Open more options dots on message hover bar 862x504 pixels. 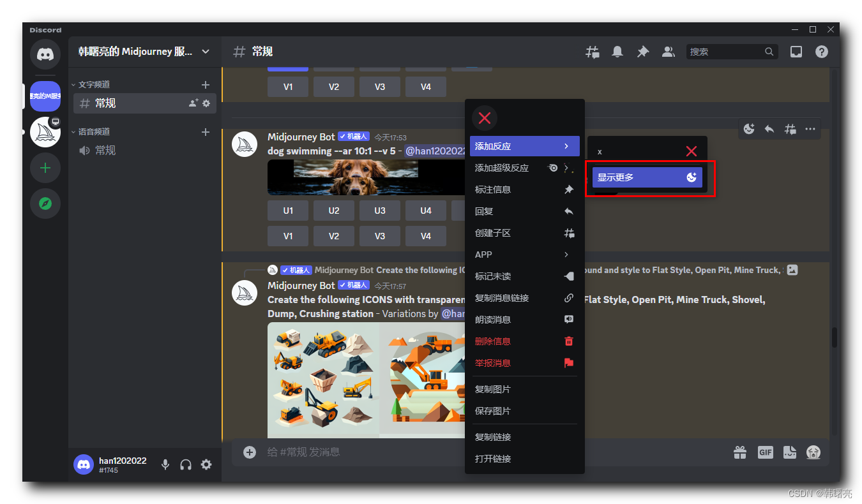(x=810, y=129)
